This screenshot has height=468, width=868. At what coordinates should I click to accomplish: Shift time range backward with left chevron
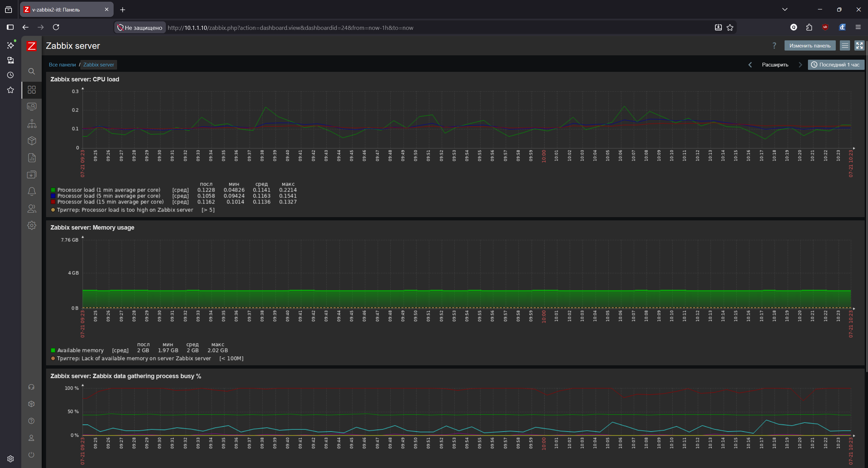tap(750, 65)
